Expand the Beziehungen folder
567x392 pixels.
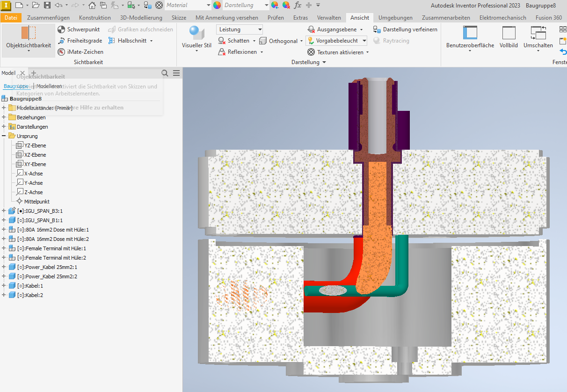click(4, 117)
